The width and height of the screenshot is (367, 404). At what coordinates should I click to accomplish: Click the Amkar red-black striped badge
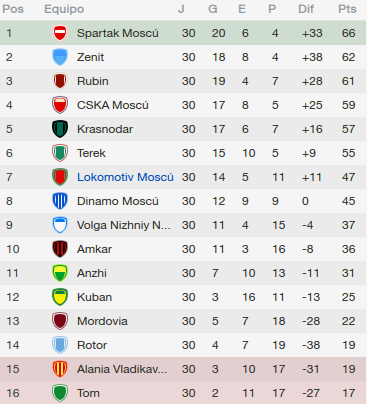tap(60, 249)
